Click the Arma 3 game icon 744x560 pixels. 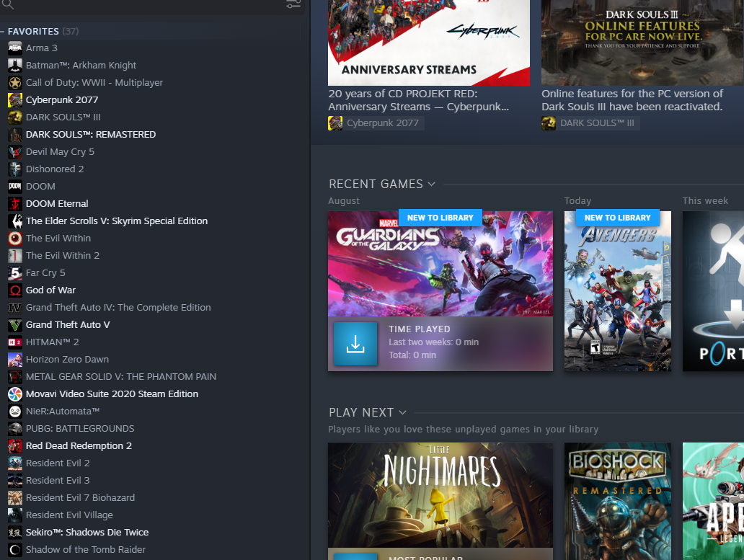pyautogui.click(x=14, y=48)
